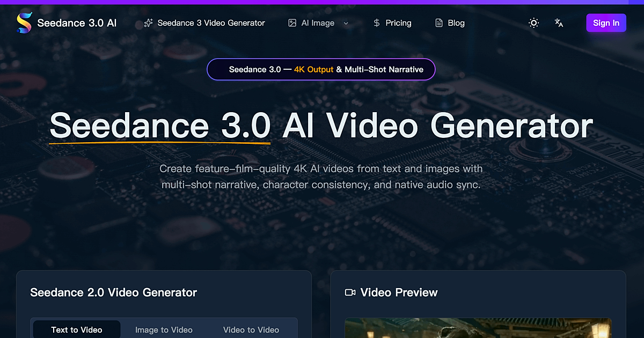This screenshot has width=644, height=338.
Task: Click the Seedance 3.0 AI Video Generator heading
Action: [x=321, y=126]
